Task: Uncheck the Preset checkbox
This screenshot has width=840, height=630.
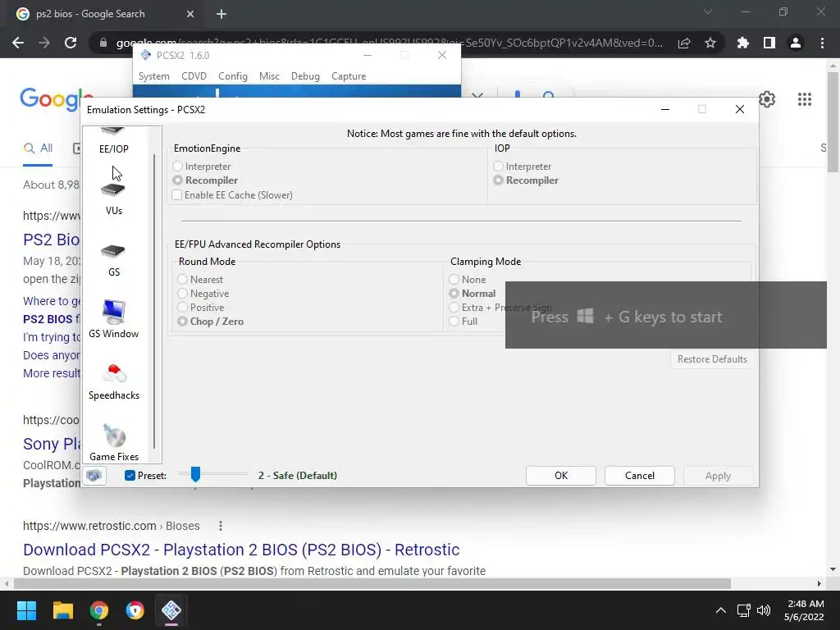Action: [130, 475]
